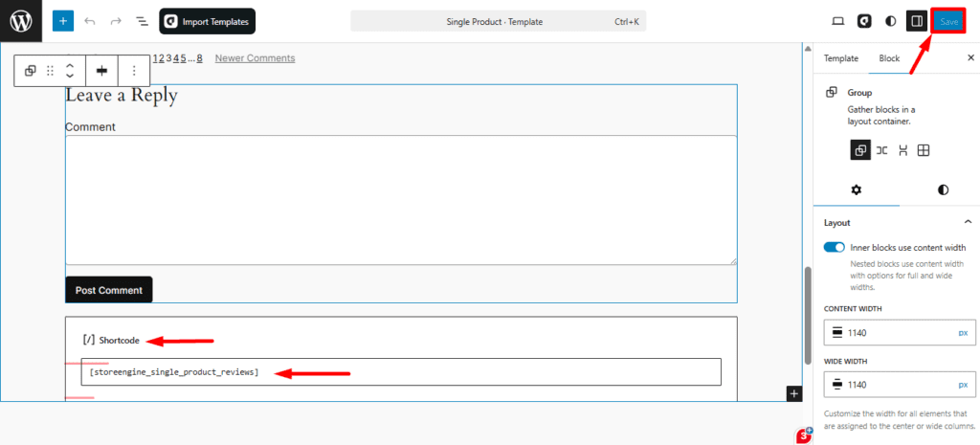980x445 pixels.
Task: Click the block drag handle
Action: coord(51,71)
